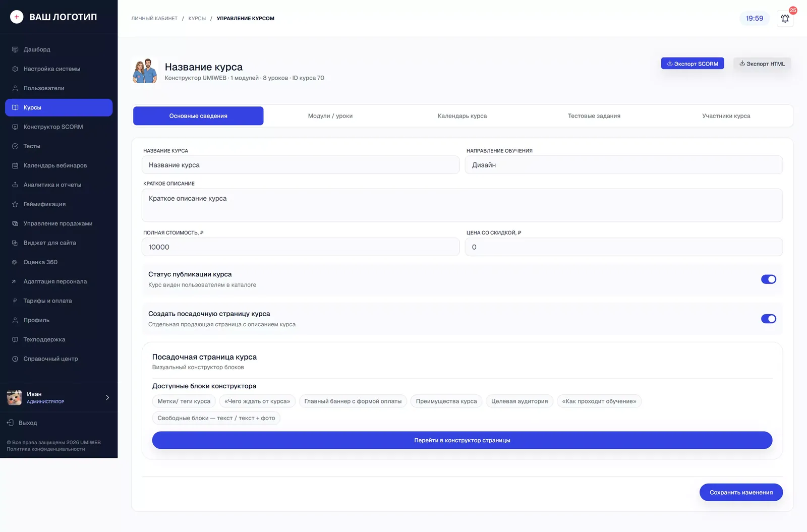Click the Цена со скидкой field
This screenshot has height=532, width=807.
(623, 247)
